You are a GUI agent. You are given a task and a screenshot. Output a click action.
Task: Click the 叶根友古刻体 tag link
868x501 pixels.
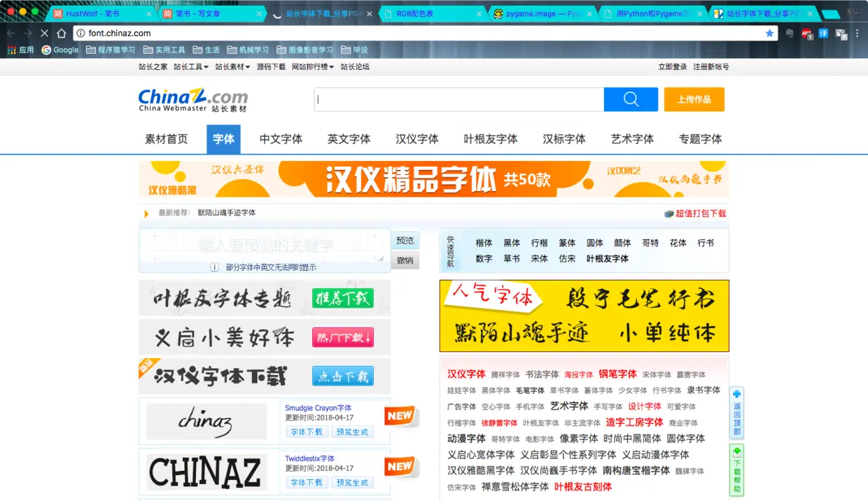click(583, 486)
